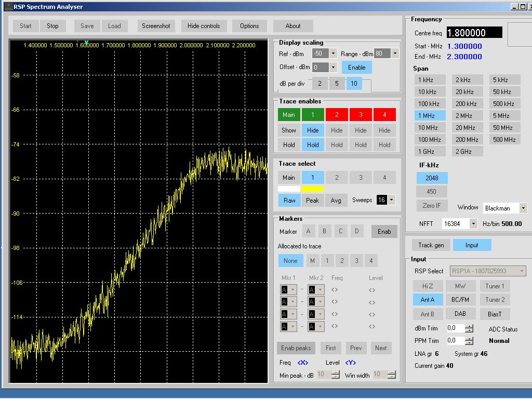Open the Options dialog
Viewport: 532px width, 399px height.
tap(249, 26)
